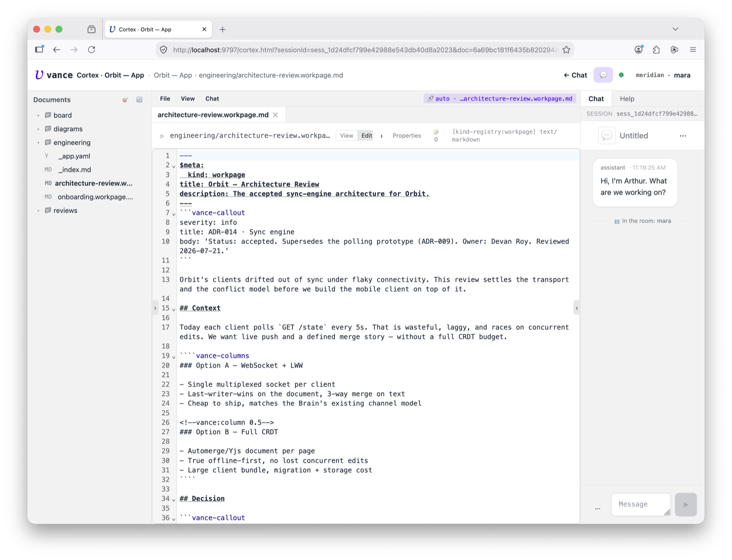Bookmark page with the star icon
732x560 pixels.
[x=566, y=50]
